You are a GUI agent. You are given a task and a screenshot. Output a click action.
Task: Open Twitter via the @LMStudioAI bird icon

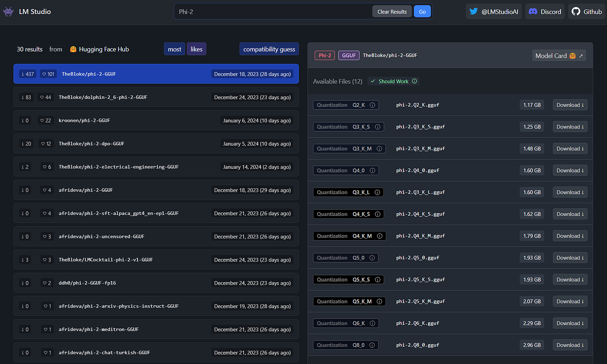click(x=472, y=11)
